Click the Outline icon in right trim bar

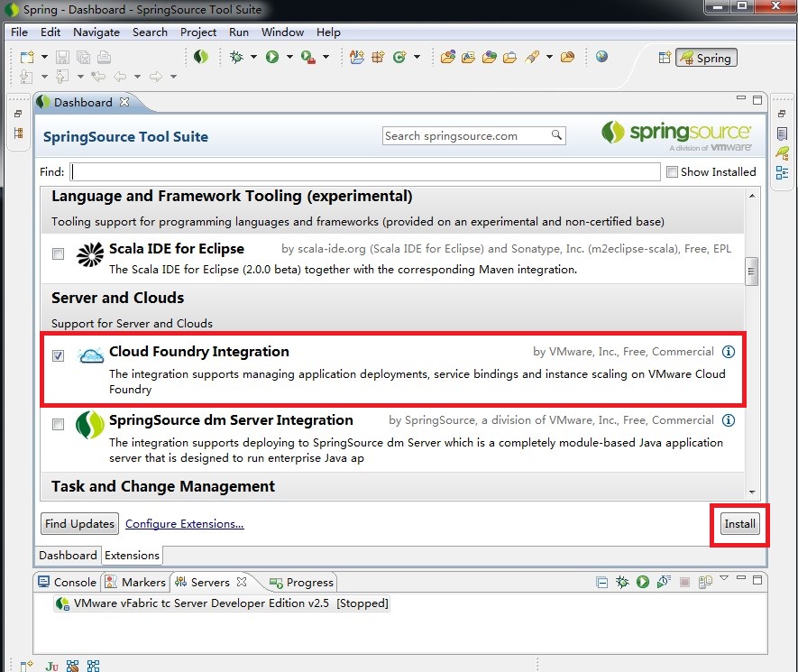783,172
